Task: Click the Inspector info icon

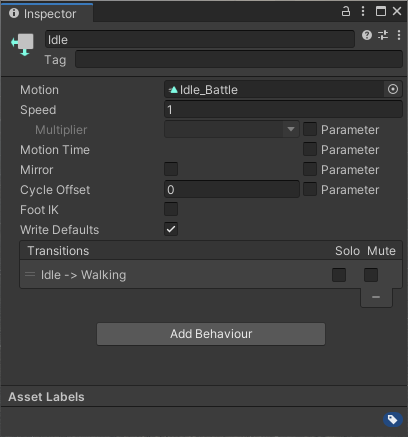Action: [14, 13]
